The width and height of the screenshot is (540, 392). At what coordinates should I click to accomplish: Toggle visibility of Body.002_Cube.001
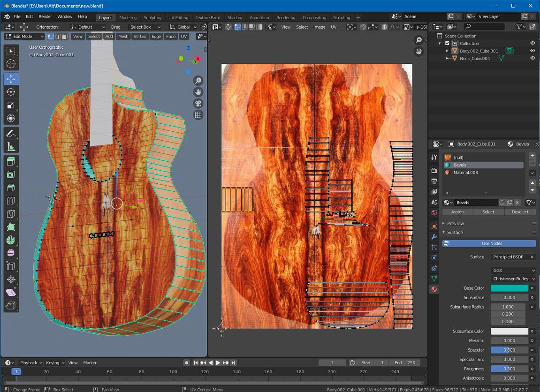pos(532,51)
